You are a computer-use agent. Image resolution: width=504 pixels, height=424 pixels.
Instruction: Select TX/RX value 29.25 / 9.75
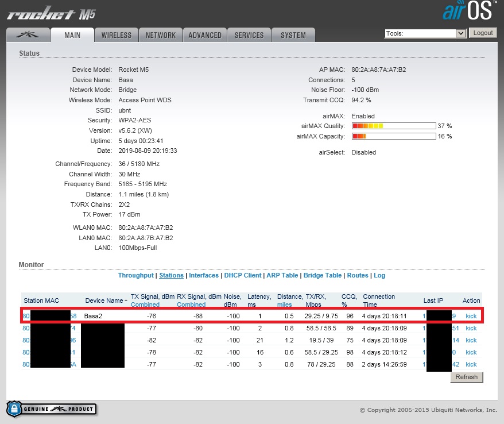[321, 316]
